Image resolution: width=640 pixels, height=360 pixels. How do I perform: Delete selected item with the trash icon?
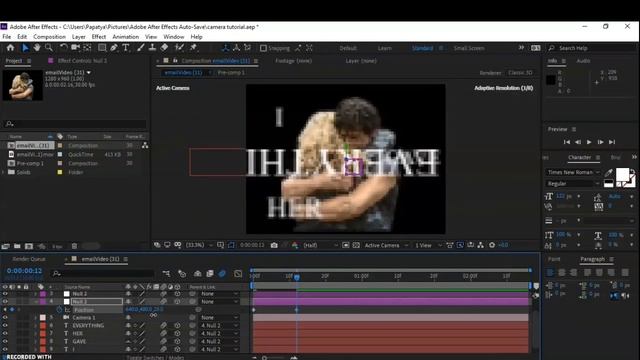(x=74, y=246)
